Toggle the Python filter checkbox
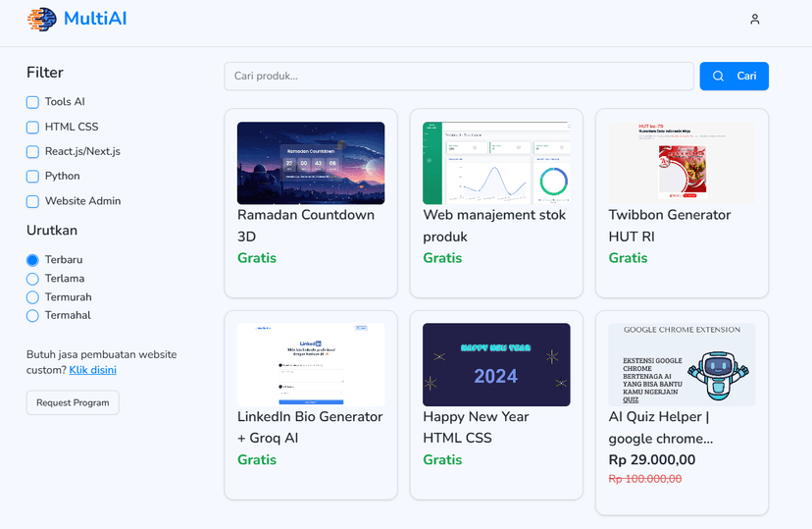This screenshot has width=812, height=529. 32,177
